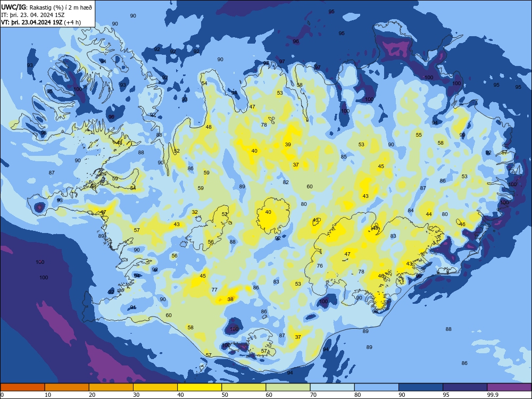Click the map value '82'
The height and width of the screenshot is (399, 532).
(x=286, y=182)
